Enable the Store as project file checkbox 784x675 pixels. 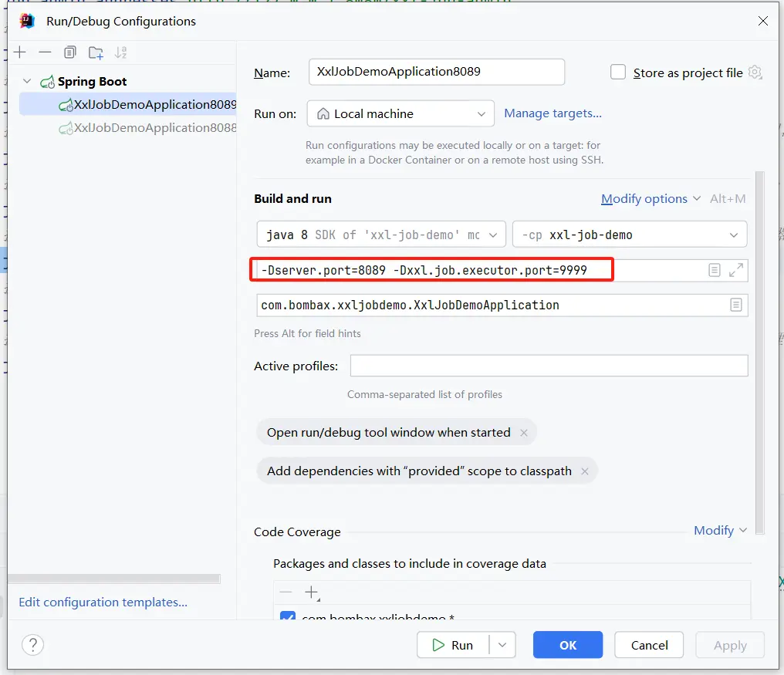[x=618, y=72]
